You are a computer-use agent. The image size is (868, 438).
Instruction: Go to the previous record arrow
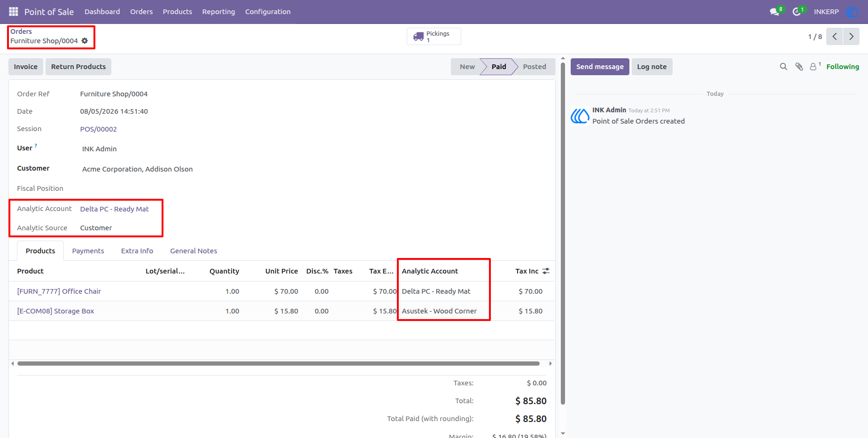pyautogui.click(x=835, y=36)
